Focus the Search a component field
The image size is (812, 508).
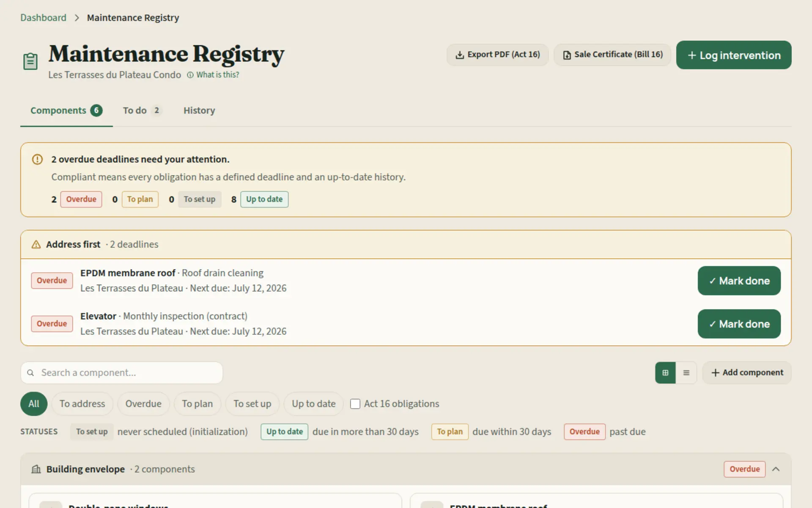point(122,373)
